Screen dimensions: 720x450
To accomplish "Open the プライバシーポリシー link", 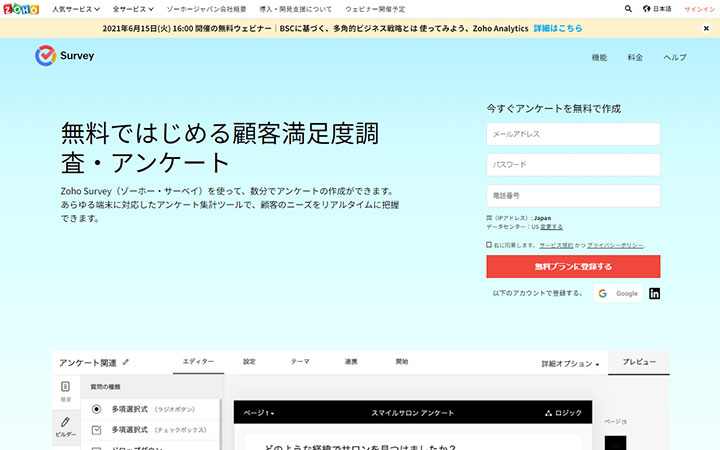I will (x=615, y=245).
